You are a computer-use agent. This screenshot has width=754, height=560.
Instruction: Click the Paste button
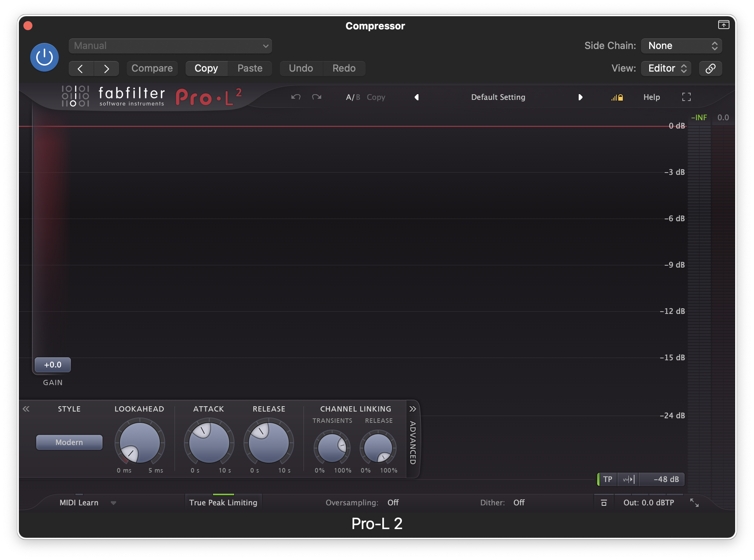coord(250,69)
